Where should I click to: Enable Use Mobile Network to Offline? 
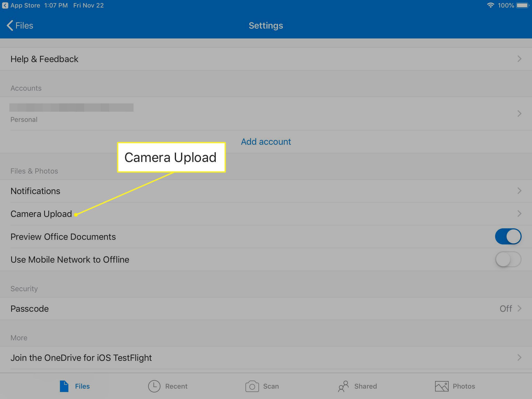coord(508,258)
